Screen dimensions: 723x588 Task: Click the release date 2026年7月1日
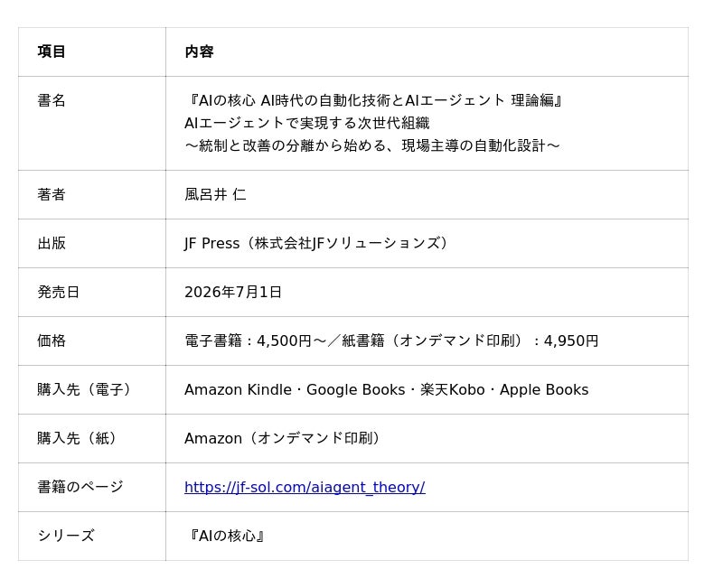pyautogui.click(x=233, y=292)
